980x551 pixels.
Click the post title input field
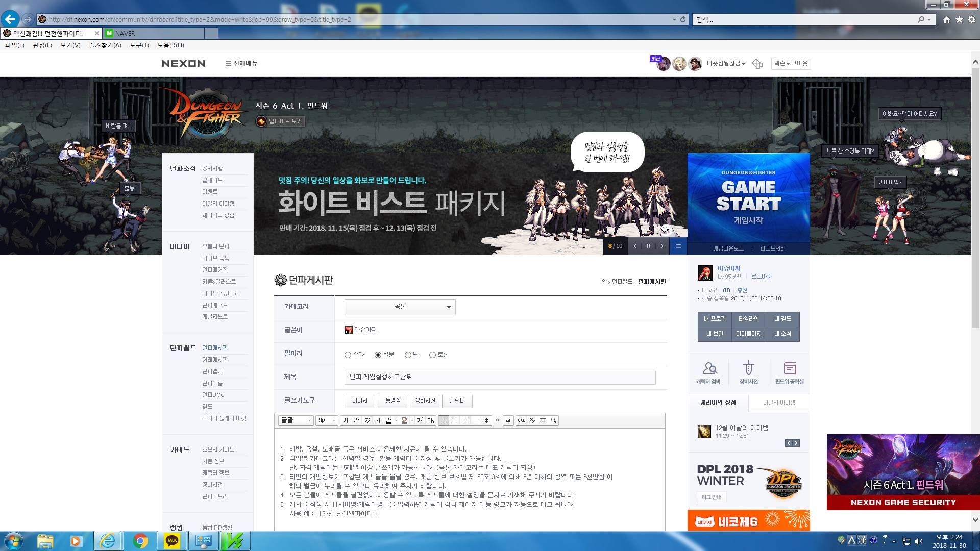click(500, 377)
